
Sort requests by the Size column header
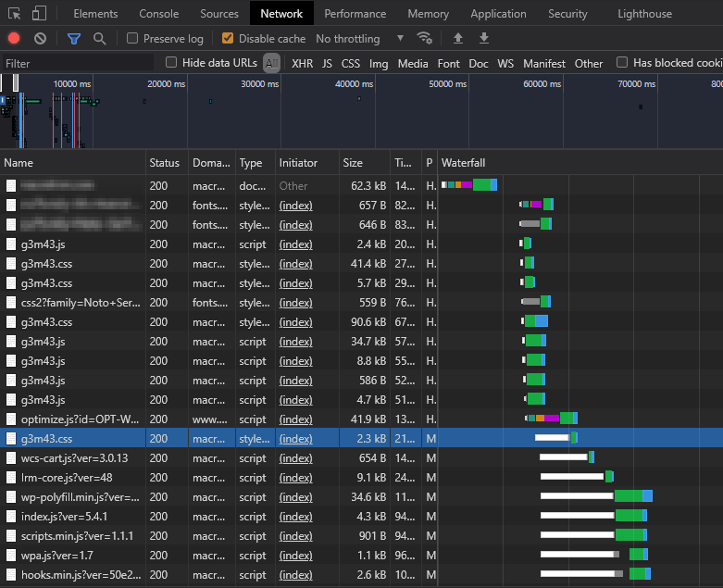354,163
